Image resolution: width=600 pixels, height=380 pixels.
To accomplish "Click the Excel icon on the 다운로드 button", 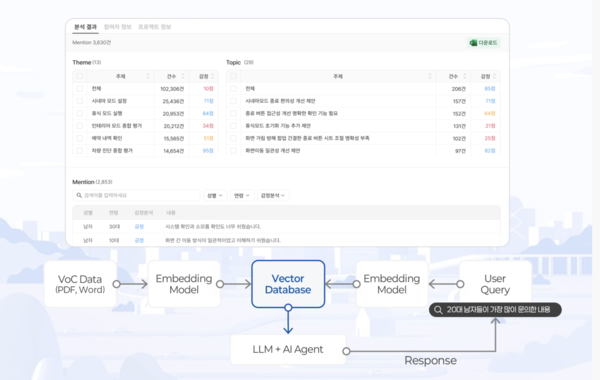I will click(x=473, y=43).
